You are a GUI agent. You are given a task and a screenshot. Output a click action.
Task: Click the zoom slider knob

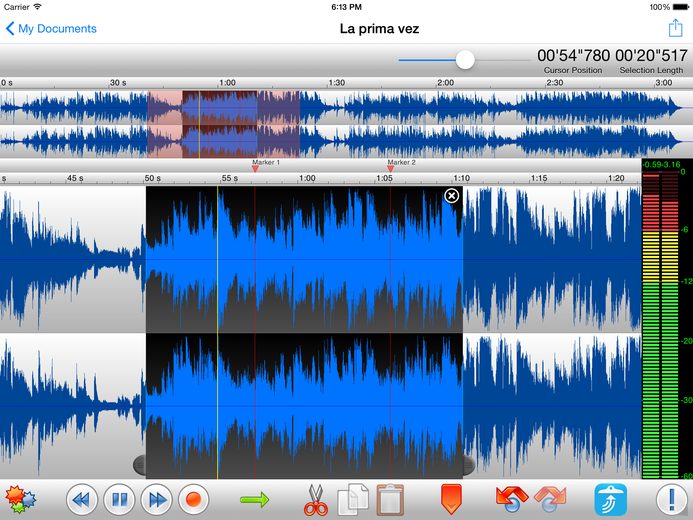coord(465,60)
